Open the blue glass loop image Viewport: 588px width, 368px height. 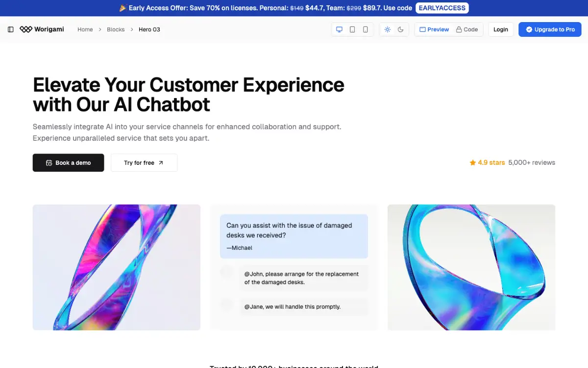click(x=471, y=267)
